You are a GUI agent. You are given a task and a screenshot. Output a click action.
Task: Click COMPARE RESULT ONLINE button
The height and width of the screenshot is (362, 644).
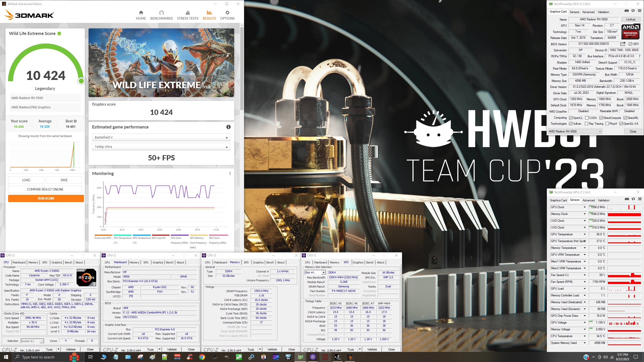click(x=45, y=189)
